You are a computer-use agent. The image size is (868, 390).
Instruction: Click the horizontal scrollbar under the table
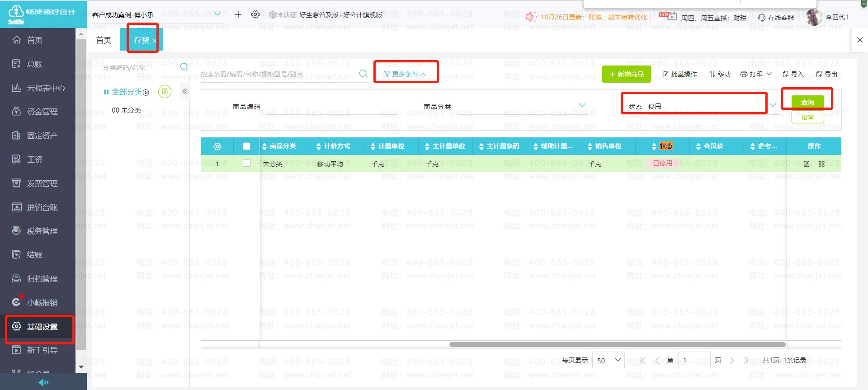(617, 344)
